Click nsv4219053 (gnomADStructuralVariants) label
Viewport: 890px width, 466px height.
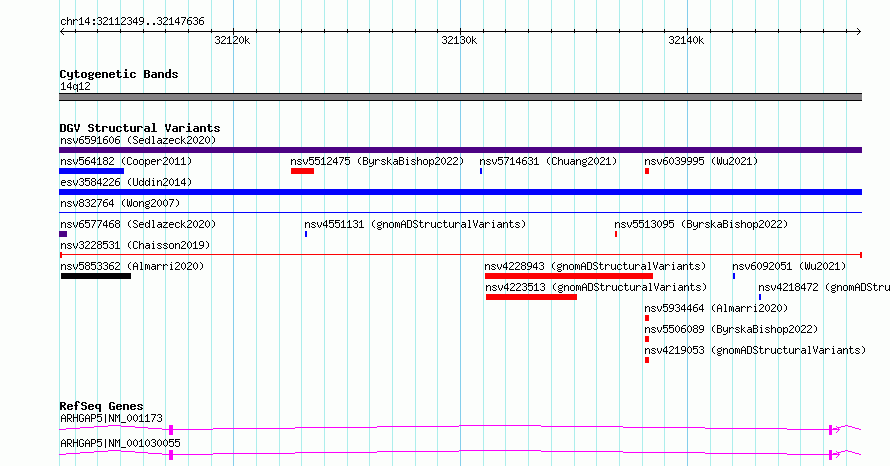(x=755, y=350)
